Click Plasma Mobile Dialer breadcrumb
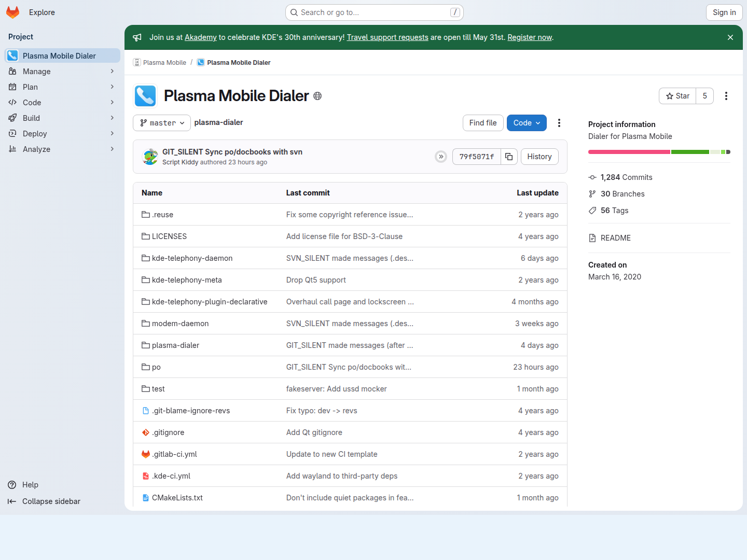Image resolution: width=747 pixels, height=560 pixels. tap(239, 63)
